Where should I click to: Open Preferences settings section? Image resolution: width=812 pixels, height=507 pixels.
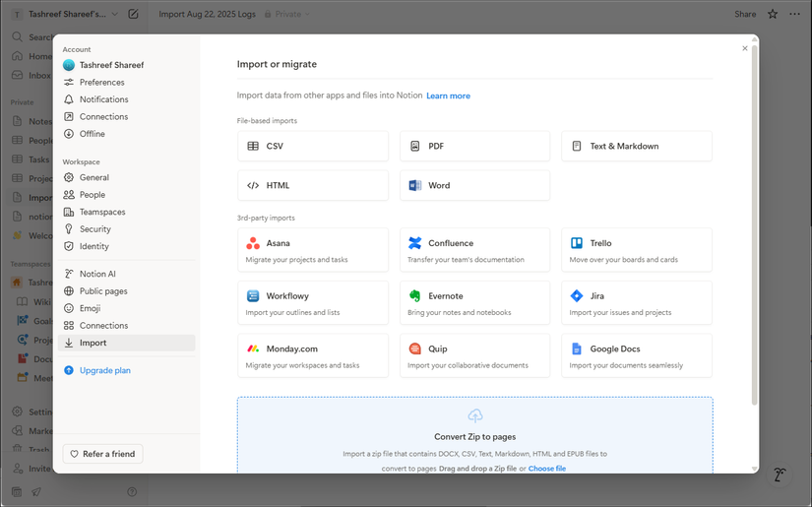[x=101, y=83]
